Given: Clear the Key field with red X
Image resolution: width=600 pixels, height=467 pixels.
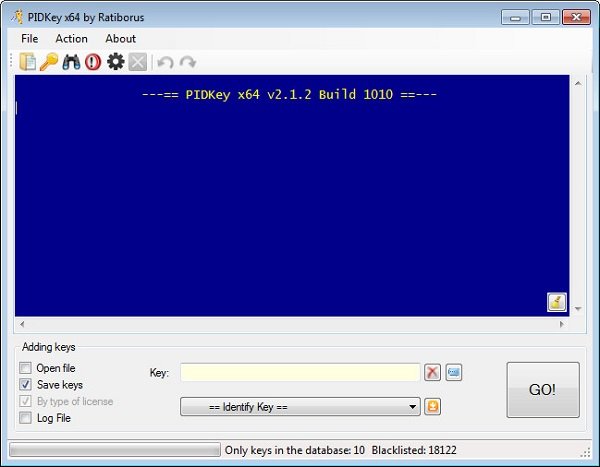Looking at the screenshot, I should click(x=432, y=372).
